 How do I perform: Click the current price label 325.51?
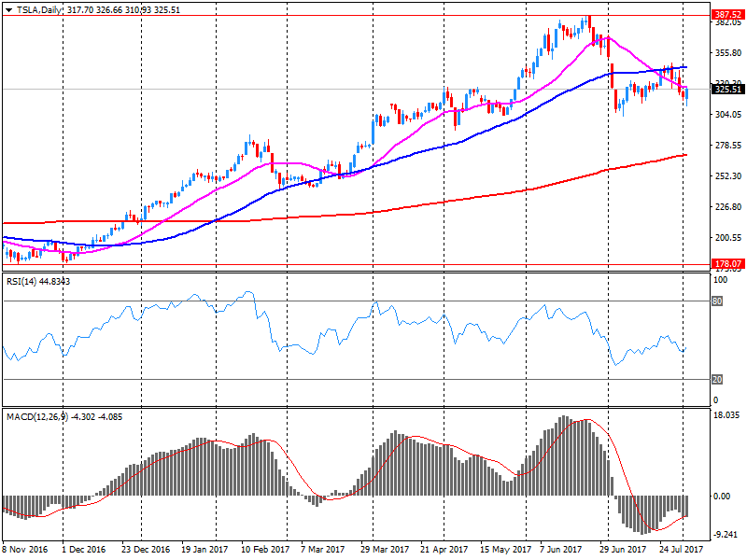[x=728, y=89]
